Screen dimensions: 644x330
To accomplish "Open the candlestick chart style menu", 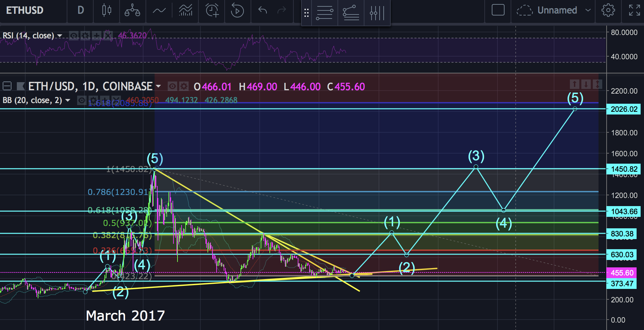I will [x=106, y=10].
